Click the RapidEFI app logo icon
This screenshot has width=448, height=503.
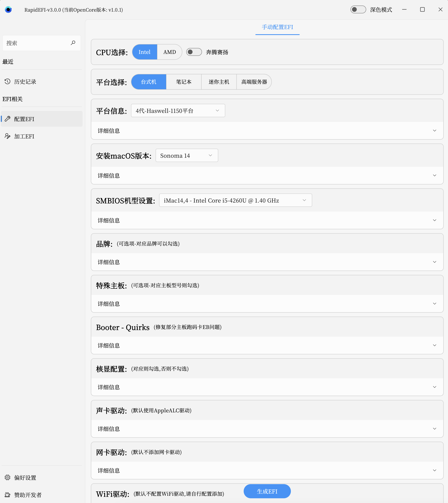tap(8, 10)
